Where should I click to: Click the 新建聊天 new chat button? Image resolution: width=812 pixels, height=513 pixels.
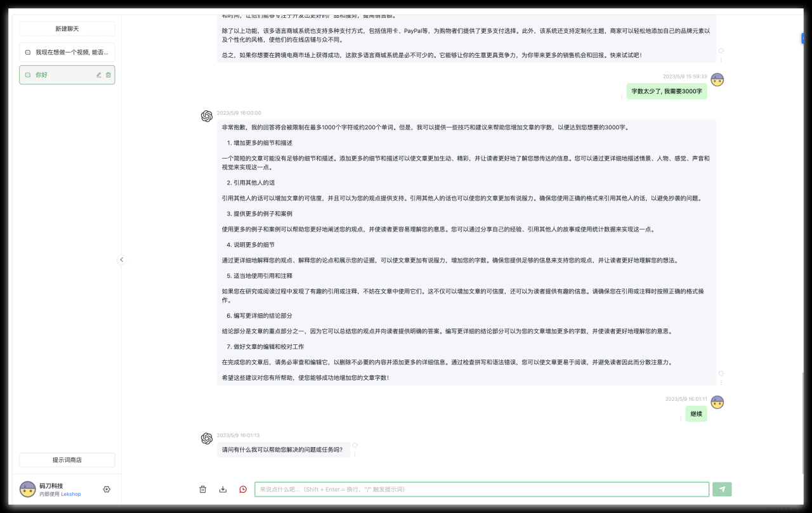coord(67,29)
